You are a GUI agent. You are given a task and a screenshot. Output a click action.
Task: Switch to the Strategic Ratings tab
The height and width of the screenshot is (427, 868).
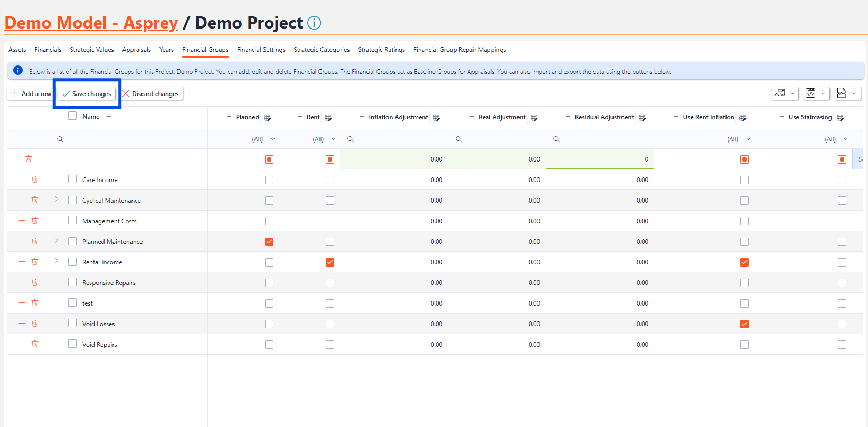pyautogui.click(x=381, y=50)
